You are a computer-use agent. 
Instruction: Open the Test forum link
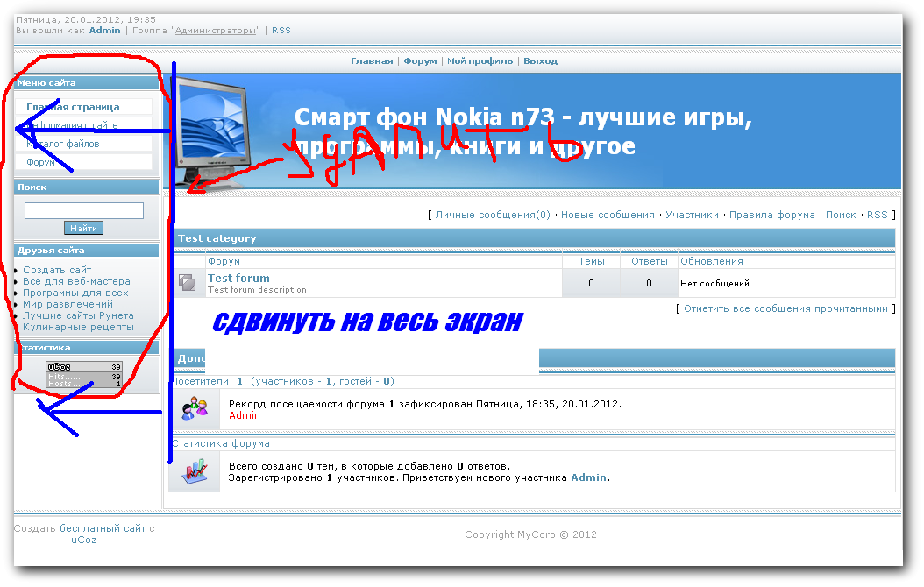(x=238, y=279)
